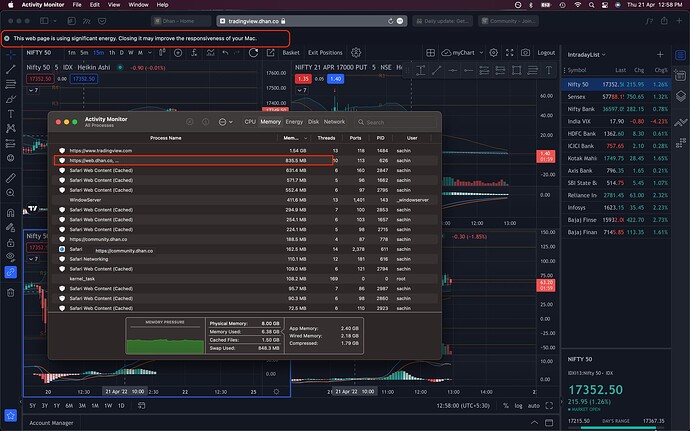Open the brush drawing tool

click(x=11, y=99)
